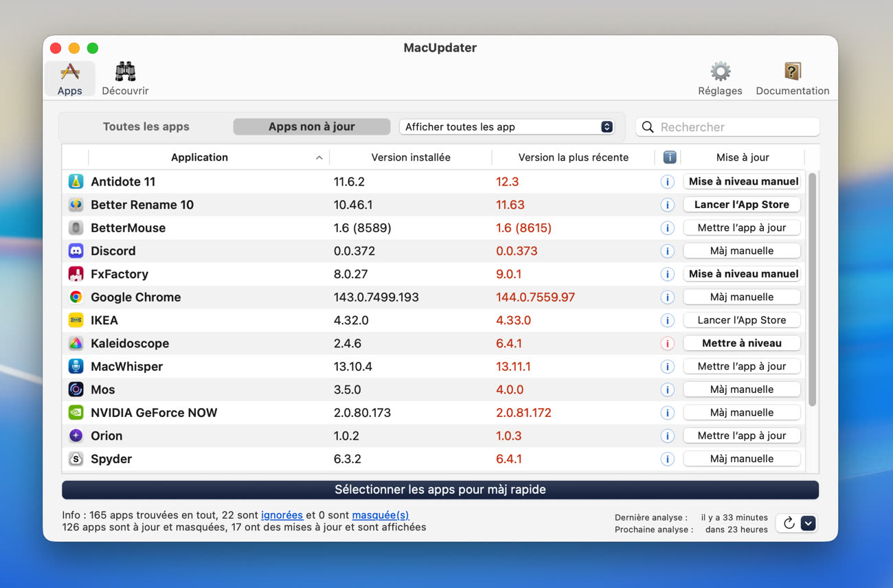Click the refresh analysis icon
The width and height of the screenshot is (893, 588).
[789, 523]
